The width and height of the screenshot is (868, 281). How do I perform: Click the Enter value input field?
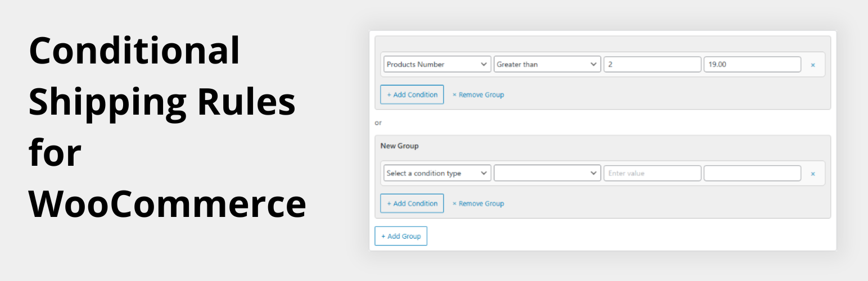[x=652, y=174]
